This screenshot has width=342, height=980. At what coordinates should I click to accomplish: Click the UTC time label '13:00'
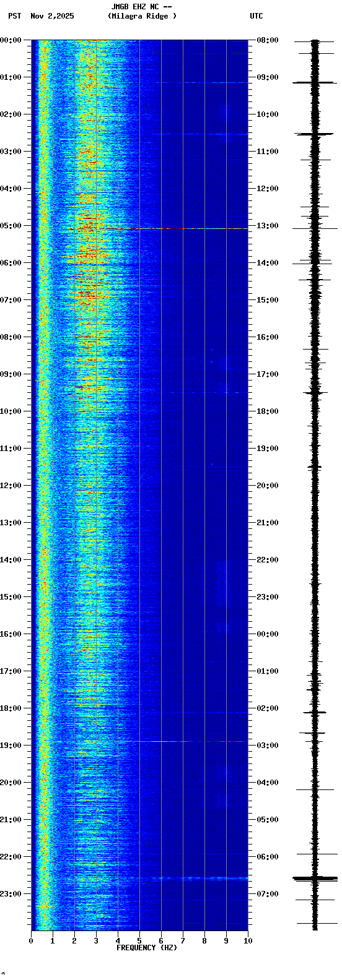click(268, 226)
